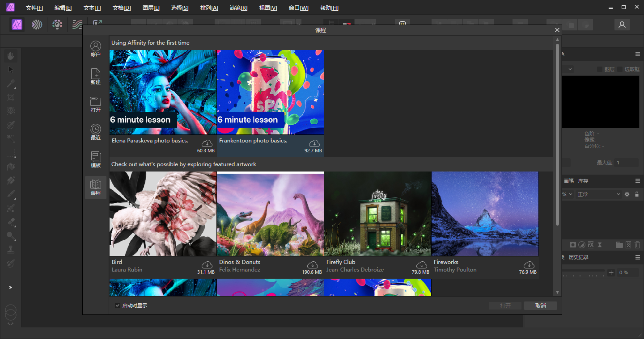Show 最近 recent files section
Screen dimensions: 644x339
click(96, 132)
